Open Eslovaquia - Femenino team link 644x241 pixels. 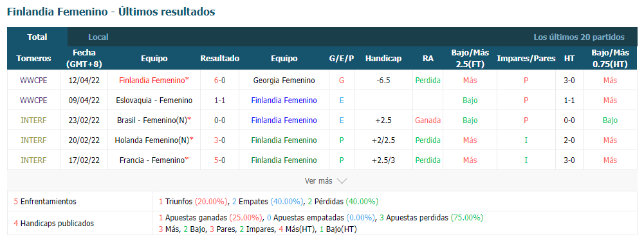154,101
